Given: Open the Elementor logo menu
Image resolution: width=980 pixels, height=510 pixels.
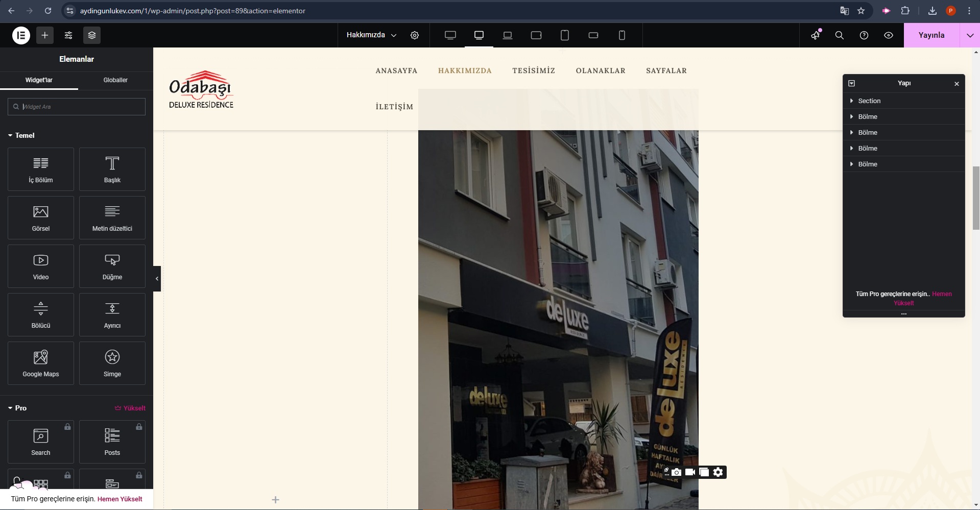Looking at the screenshot, I should click(21, 35).
